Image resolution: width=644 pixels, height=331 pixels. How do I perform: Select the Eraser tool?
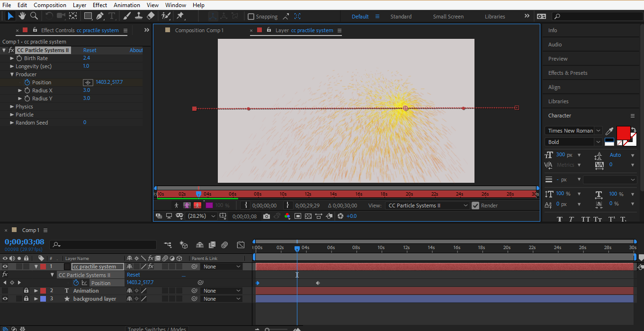click(151, 16)
